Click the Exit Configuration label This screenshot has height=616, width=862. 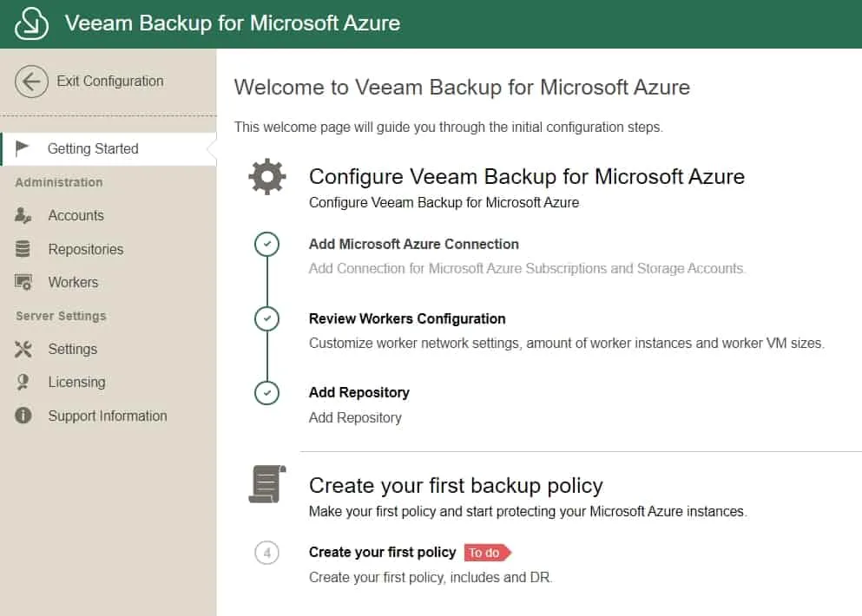(110, 82)
